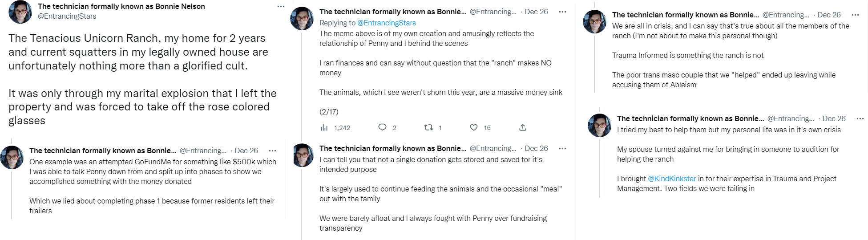The height and width of the screenshot is (240, 868).
Task: Click the share upload icon
Action: pos(523,127)
